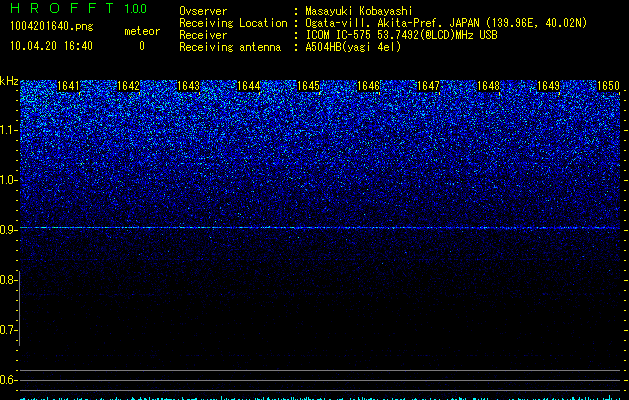Click the 1645 time marker
This screenshot has width=629, height=400.
[x=308, y=86]
